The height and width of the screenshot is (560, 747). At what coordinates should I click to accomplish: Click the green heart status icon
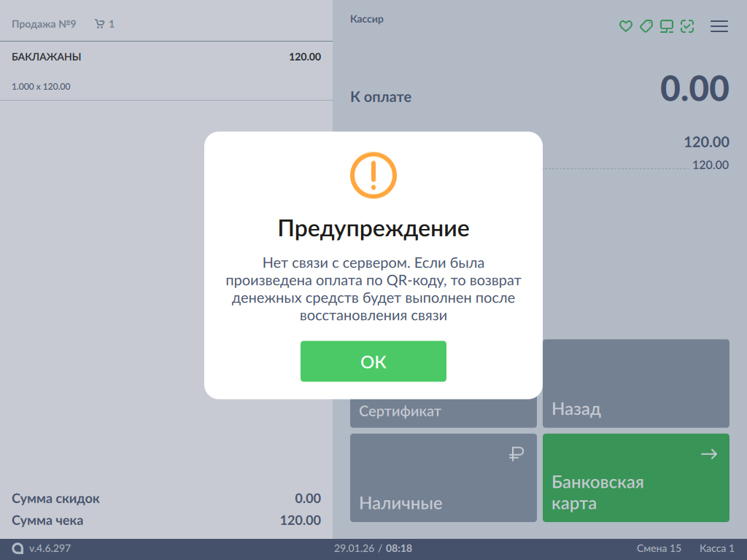point(625,26)
